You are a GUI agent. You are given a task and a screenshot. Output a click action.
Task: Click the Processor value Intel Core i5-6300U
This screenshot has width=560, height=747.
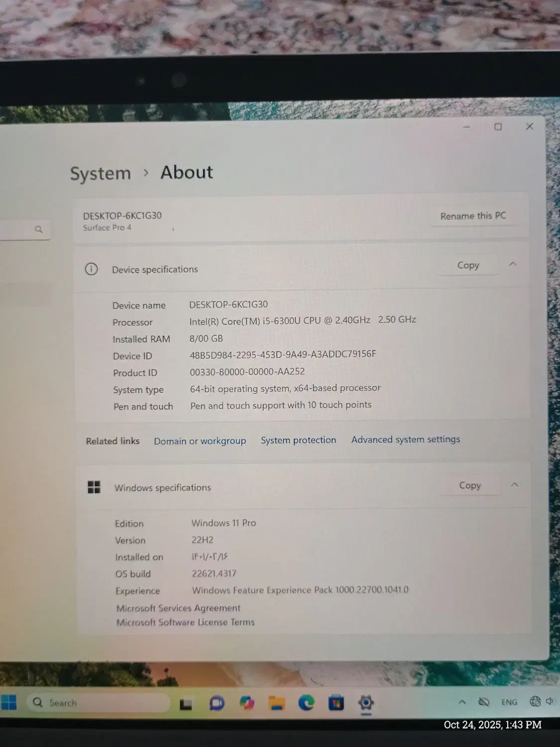point(302,320)
